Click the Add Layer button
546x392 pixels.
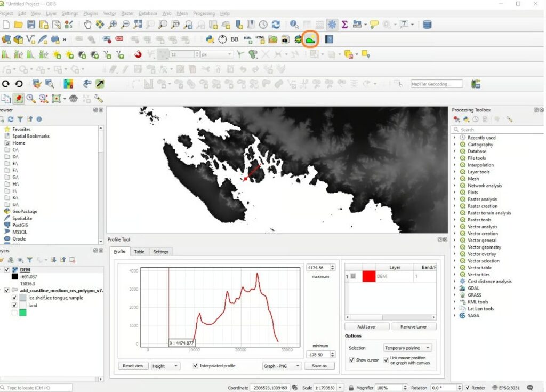tap(367, 327)
